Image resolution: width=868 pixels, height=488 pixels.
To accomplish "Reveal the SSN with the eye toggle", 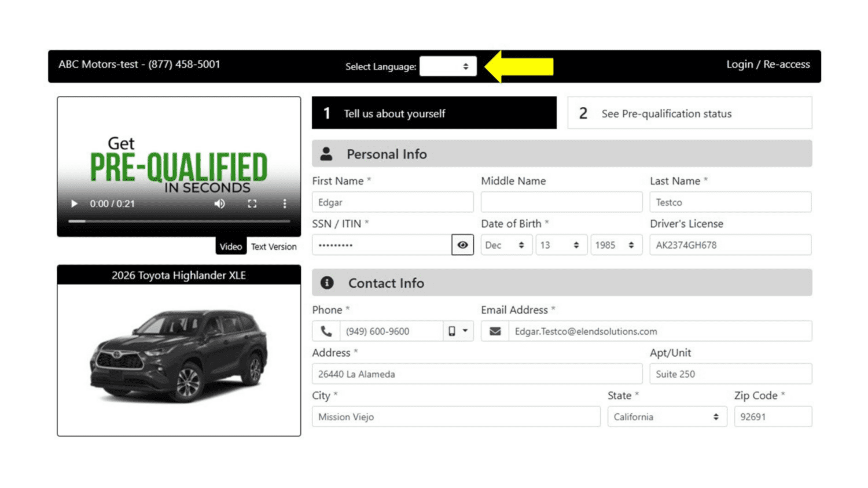I will tap(462, 245).
